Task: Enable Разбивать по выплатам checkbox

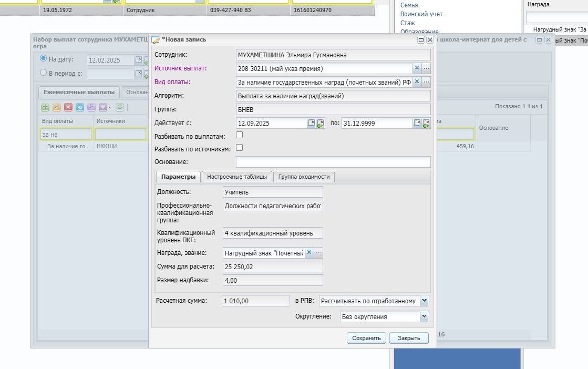Action: coord(239,135)
